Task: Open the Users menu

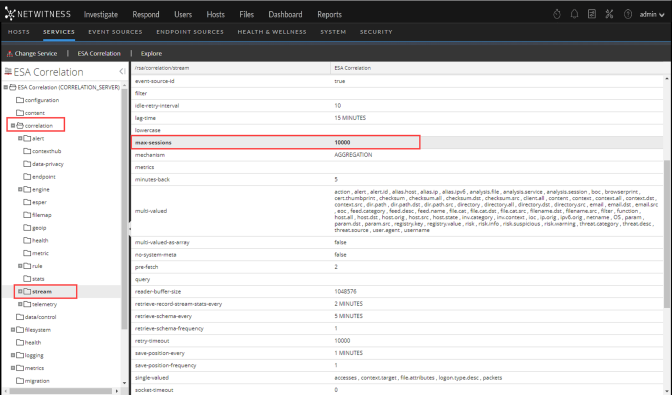Action: (183, 14)
